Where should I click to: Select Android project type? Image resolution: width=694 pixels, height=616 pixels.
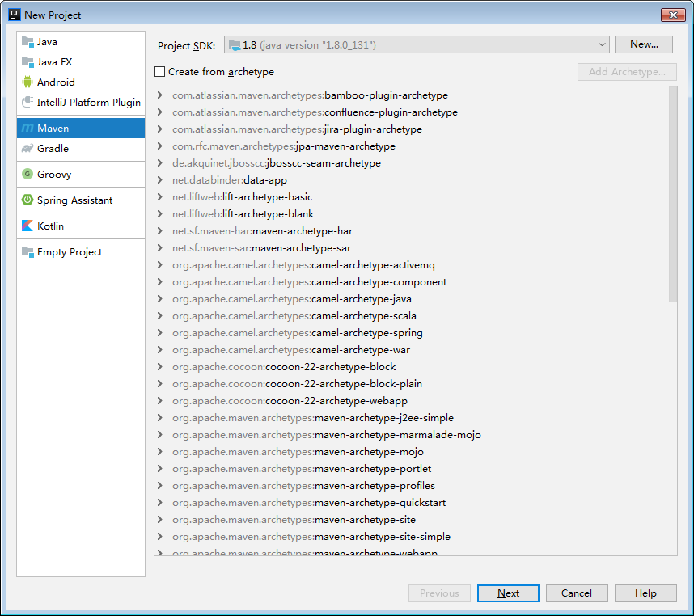pyautogui.click(x=81, y=82)
